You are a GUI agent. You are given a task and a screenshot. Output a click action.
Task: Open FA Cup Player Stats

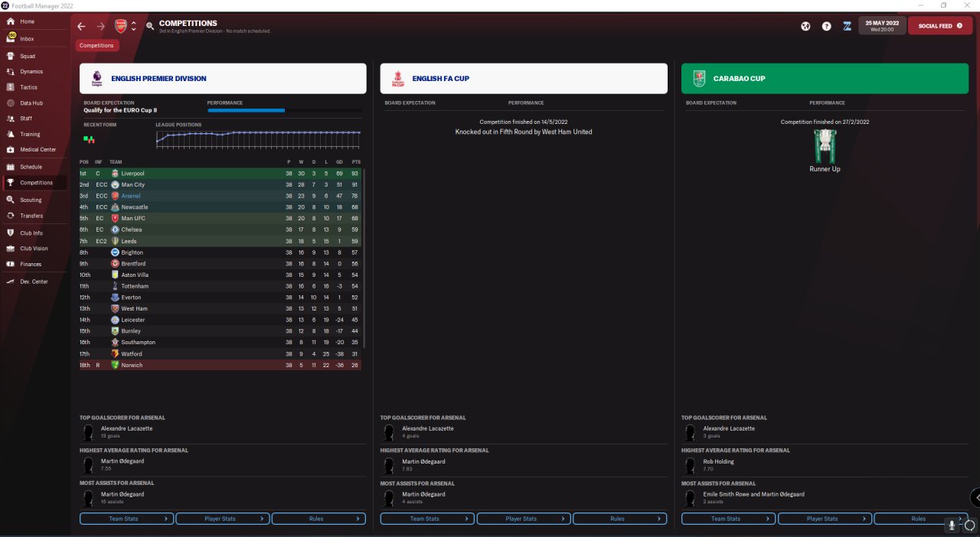tap(524, 519)
